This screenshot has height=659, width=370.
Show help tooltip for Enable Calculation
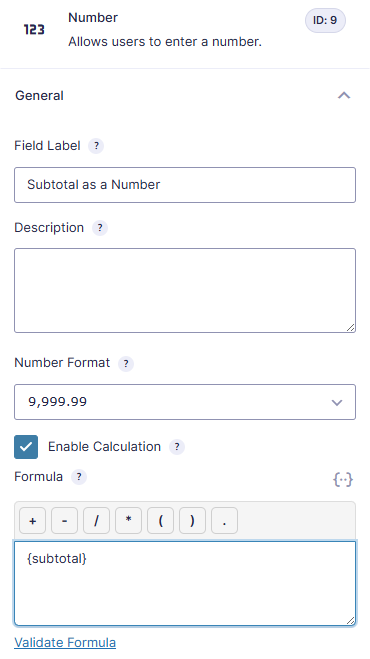click(177, 447)
